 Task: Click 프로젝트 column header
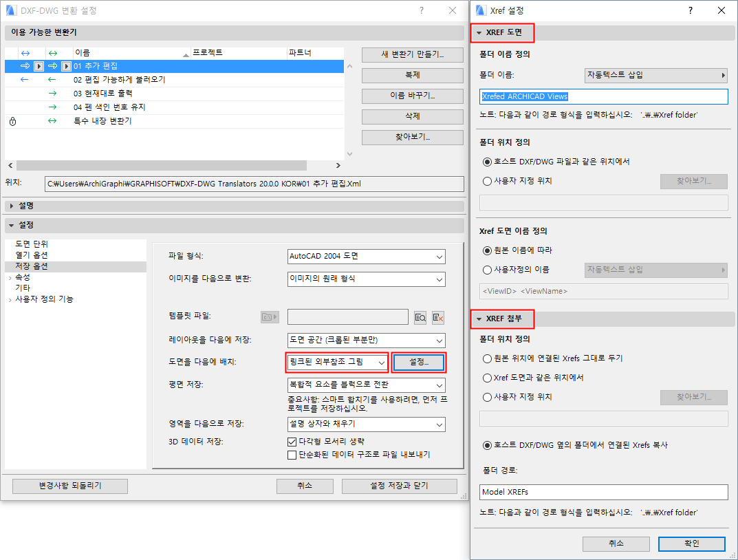point(239,53)
